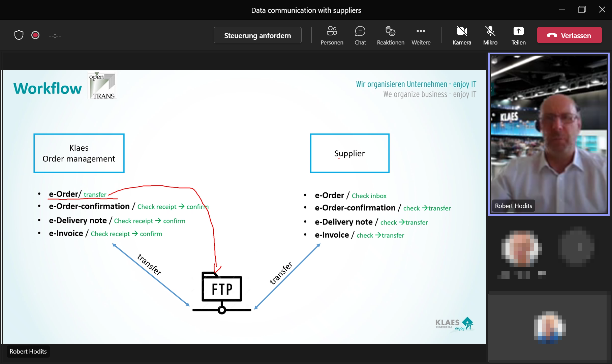
Task: Click the shield security icon
Action: 19,35
